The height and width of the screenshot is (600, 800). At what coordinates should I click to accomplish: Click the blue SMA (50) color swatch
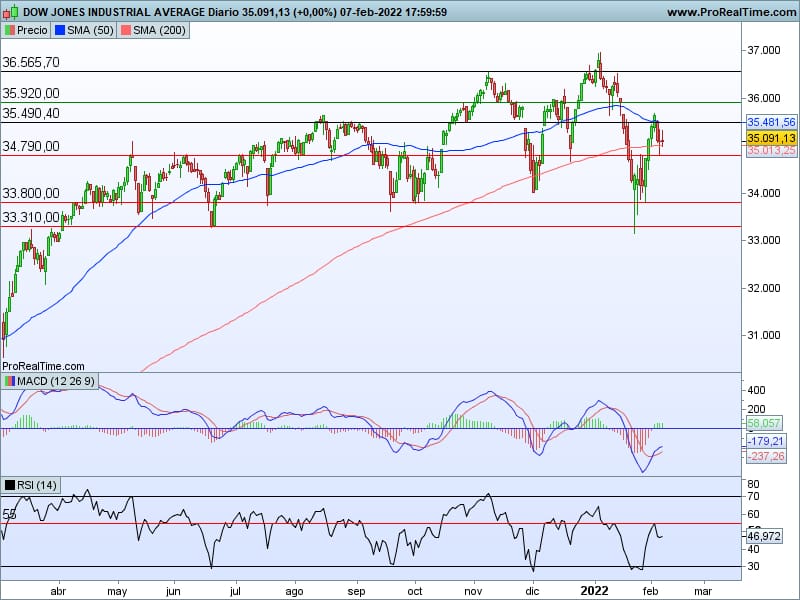(x=60, y=30)
